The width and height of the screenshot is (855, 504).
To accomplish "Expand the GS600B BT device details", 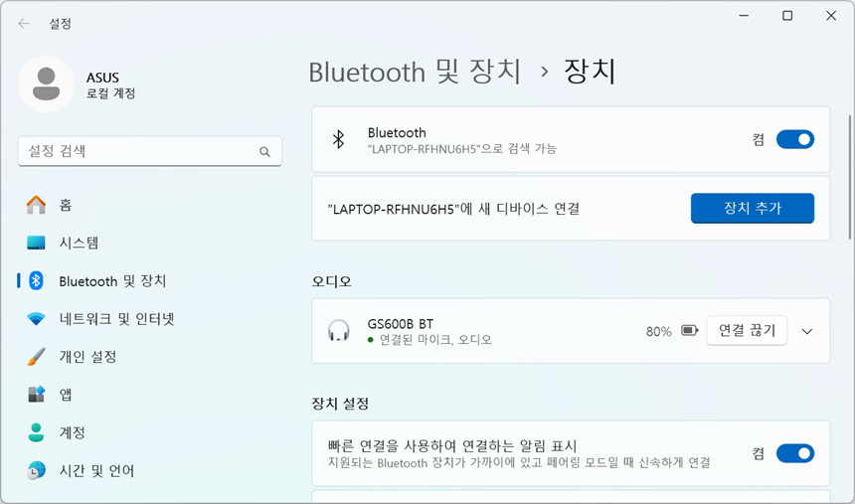I will click(807, 331).
